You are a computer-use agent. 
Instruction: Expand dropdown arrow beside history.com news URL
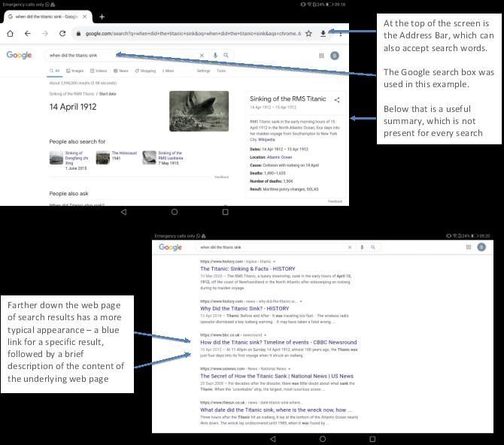301,301
